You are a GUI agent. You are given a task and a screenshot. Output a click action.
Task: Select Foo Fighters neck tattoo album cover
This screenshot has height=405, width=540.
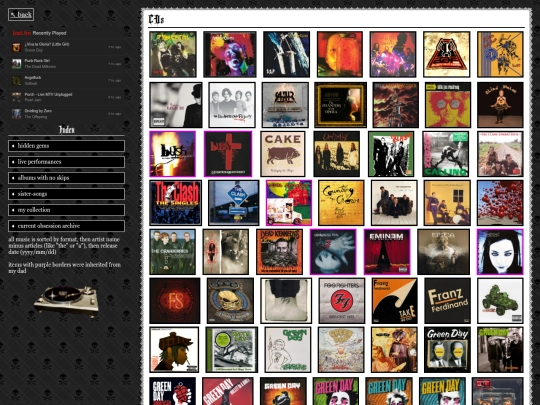pyautogui.click(x=286, y=301)
